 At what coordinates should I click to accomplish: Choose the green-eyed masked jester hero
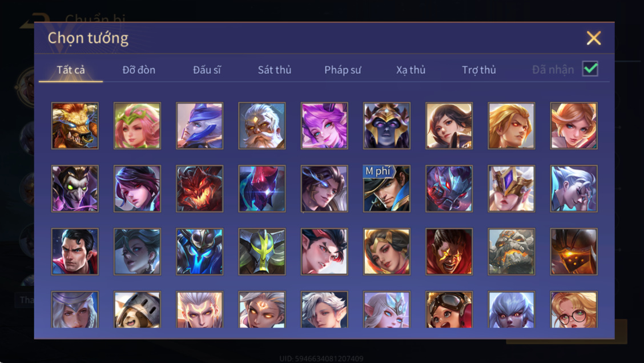coord(75,189)
